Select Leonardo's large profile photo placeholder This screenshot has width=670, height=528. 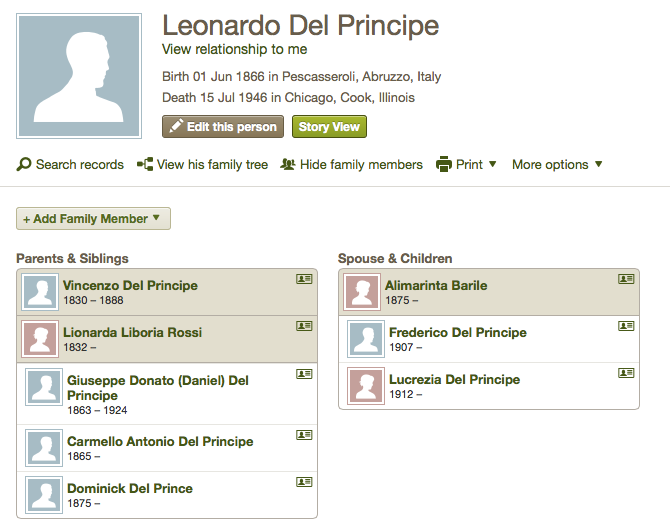pyautogui.click(x=79, y=76)
